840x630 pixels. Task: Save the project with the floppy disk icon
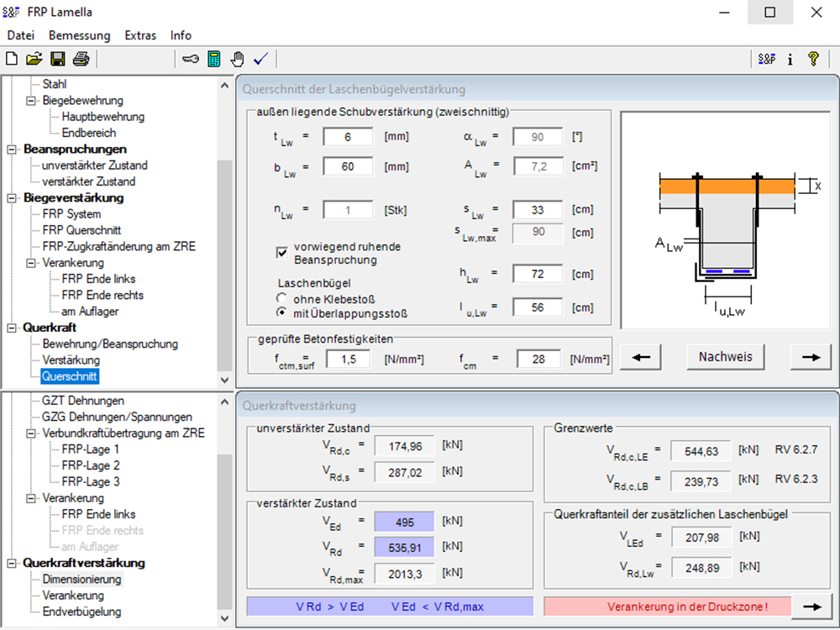(x=57, y=59)
